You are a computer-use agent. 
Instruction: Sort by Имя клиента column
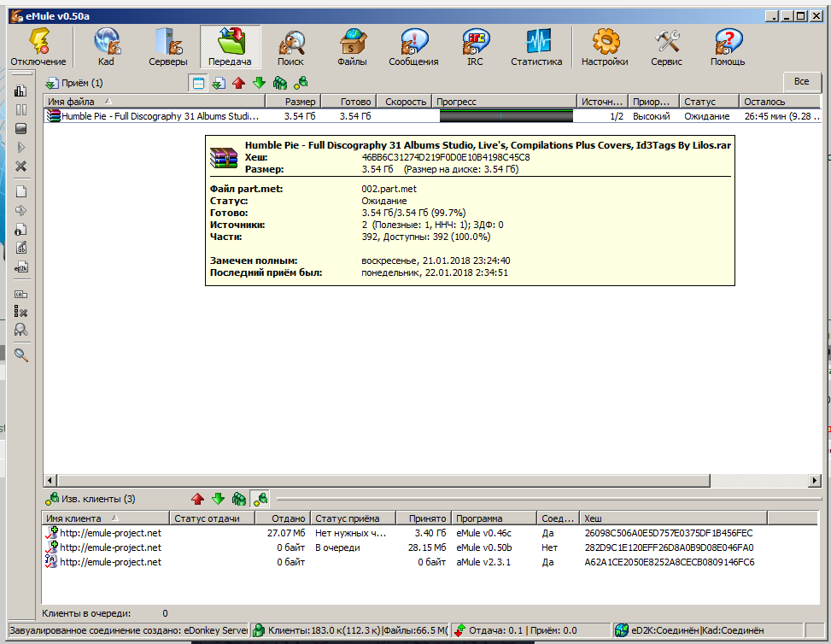click(105, 518)
